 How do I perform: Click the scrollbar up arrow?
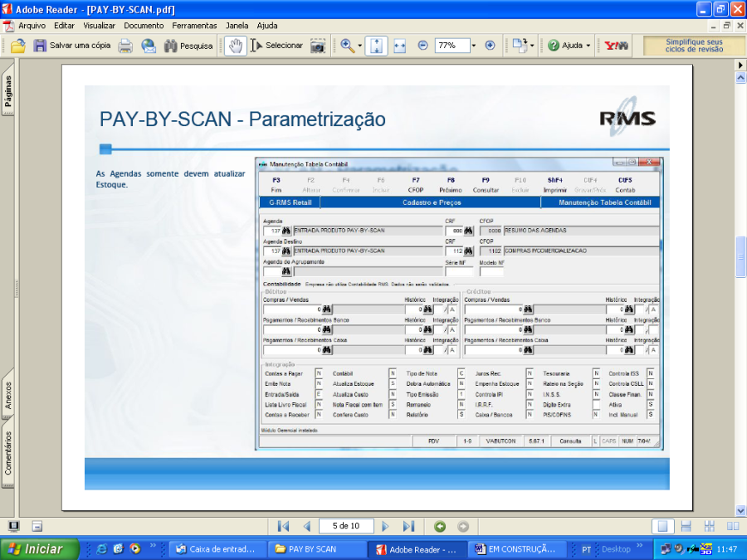tap(740, 78)
